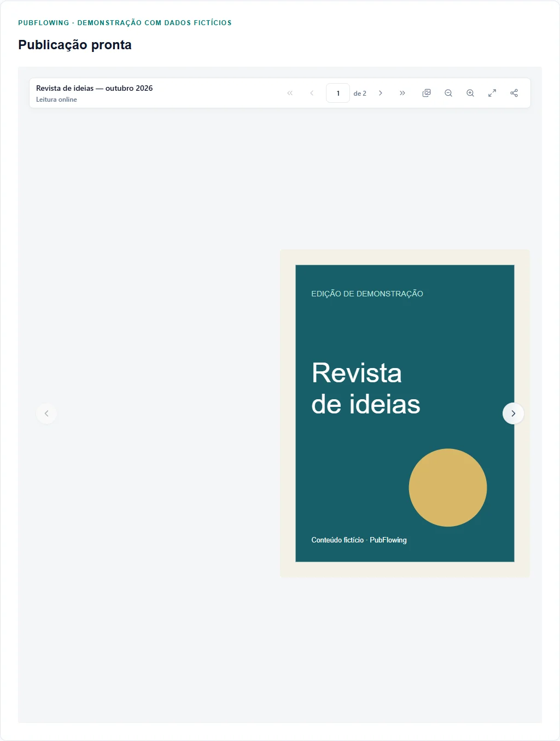
Task: Click the 'Leitura online' subtitle
Action: pos(56,100)
